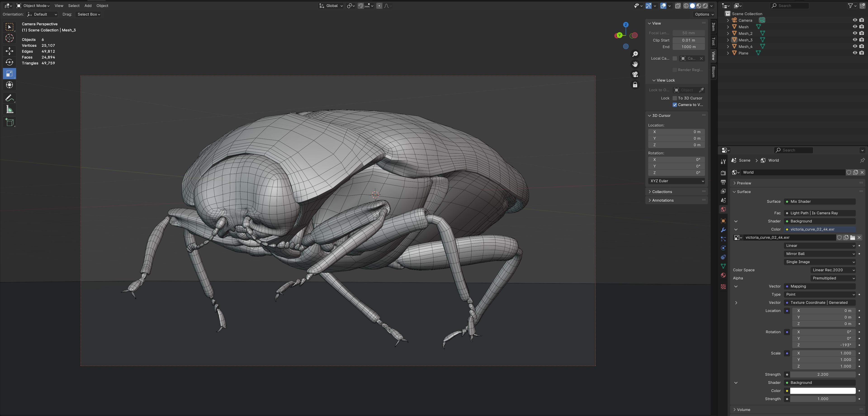Open the Object Mode dropdown
The width and height of the screenshot is (868, 416).
pos(33,6)
